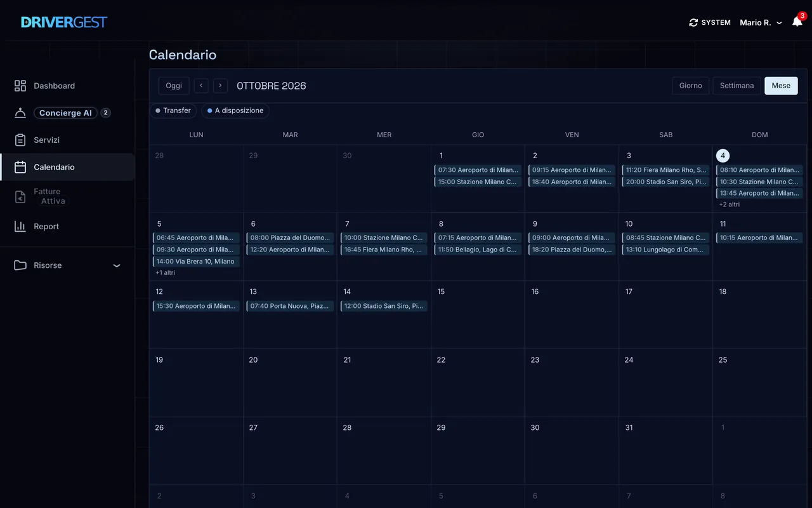Select the highlighted day 4 in the calendar

[723, 156]
